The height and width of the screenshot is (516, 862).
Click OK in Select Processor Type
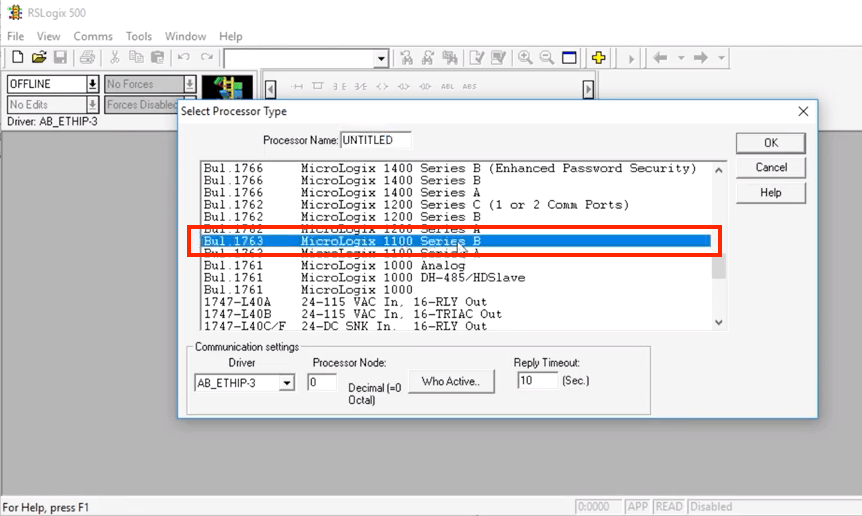(771, 143)
